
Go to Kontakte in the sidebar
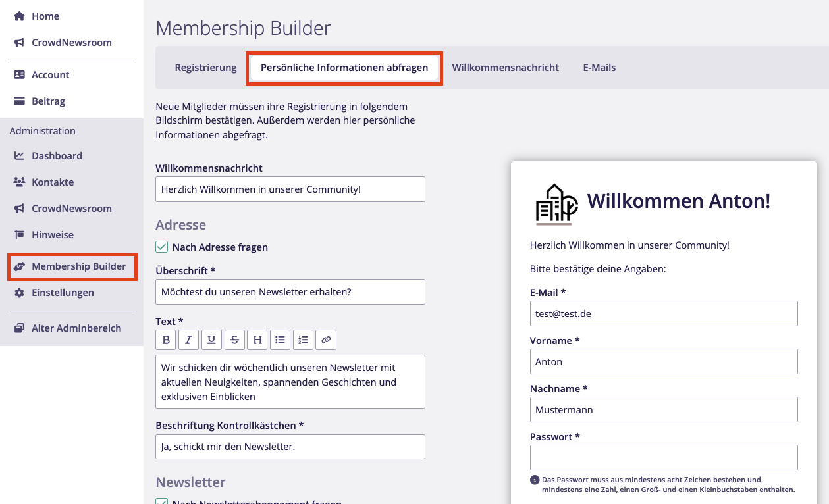53,182
